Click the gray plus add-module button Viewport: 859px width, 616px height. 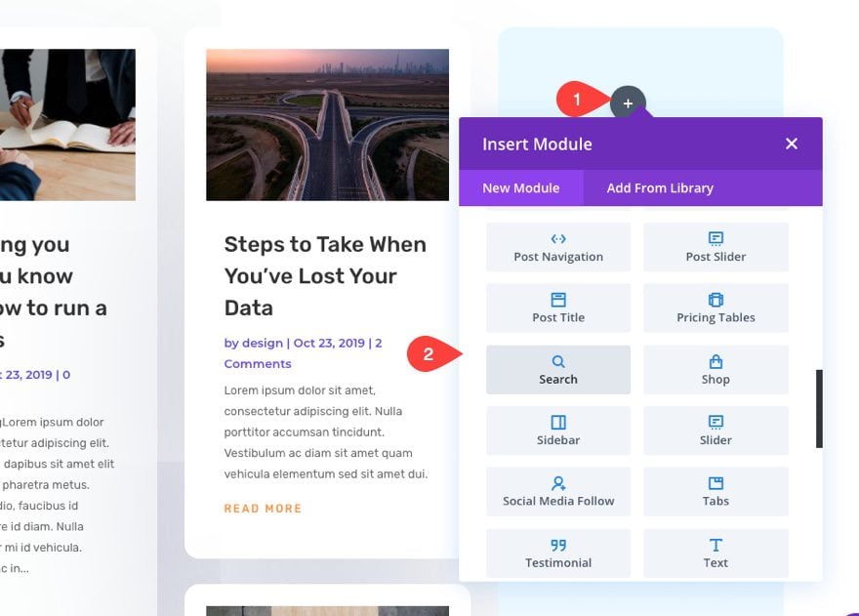pos(628,103)
